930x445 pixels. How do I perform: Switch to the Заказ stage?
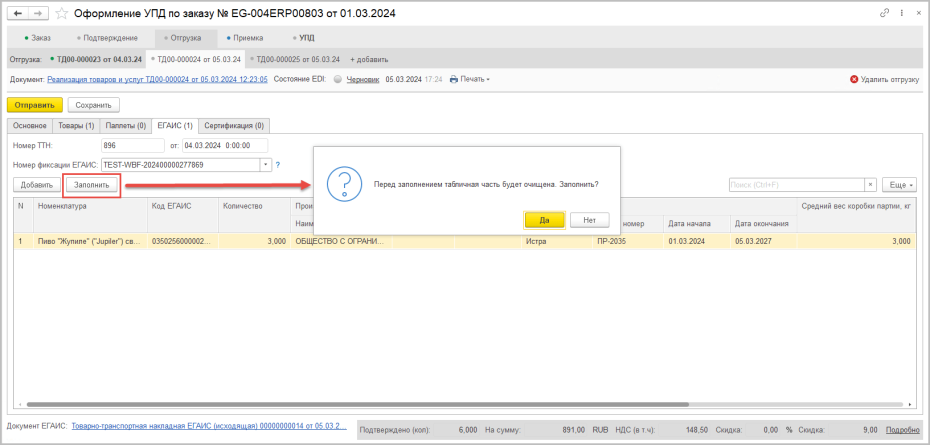(x=37, y=38)
